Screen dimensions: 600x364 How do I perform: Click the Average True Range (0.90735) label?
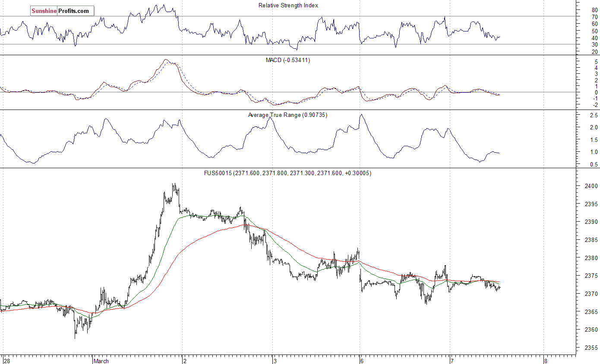pos(287,115)
